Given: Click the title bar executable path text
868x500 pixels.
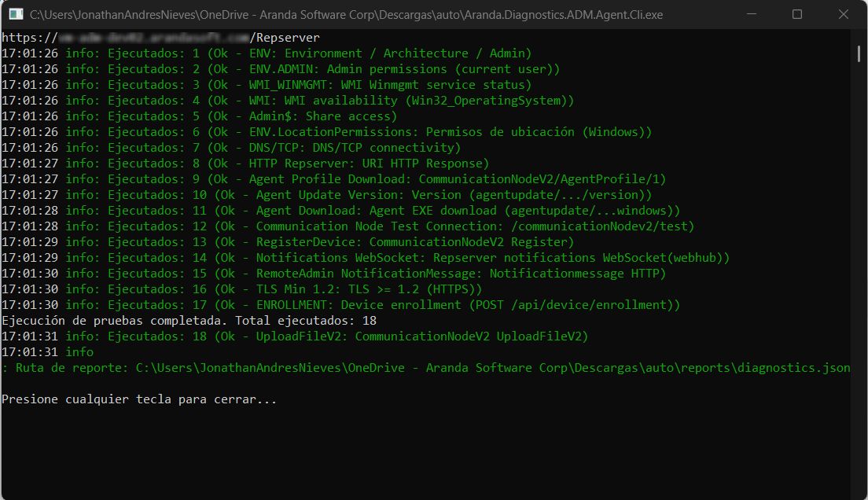Looking at the screenshot, I should coord(346,14).
